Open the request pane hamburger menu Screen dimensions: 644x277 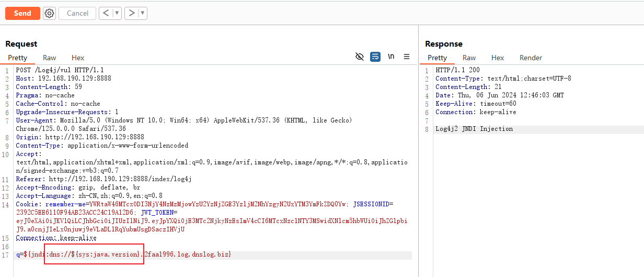pos(407,57)
